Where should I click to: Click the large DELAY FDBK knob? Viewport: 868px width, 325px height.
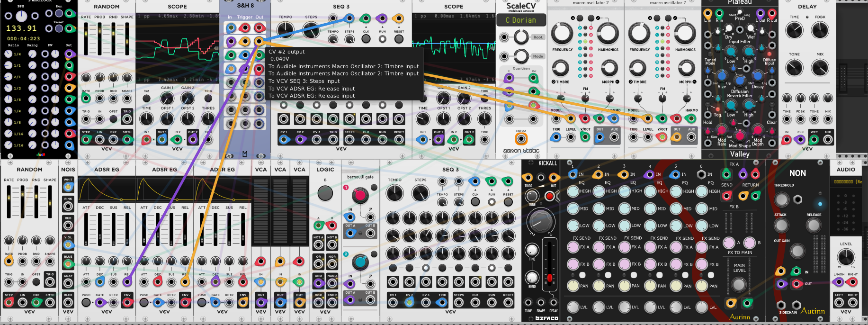click(x=820, y=30)
